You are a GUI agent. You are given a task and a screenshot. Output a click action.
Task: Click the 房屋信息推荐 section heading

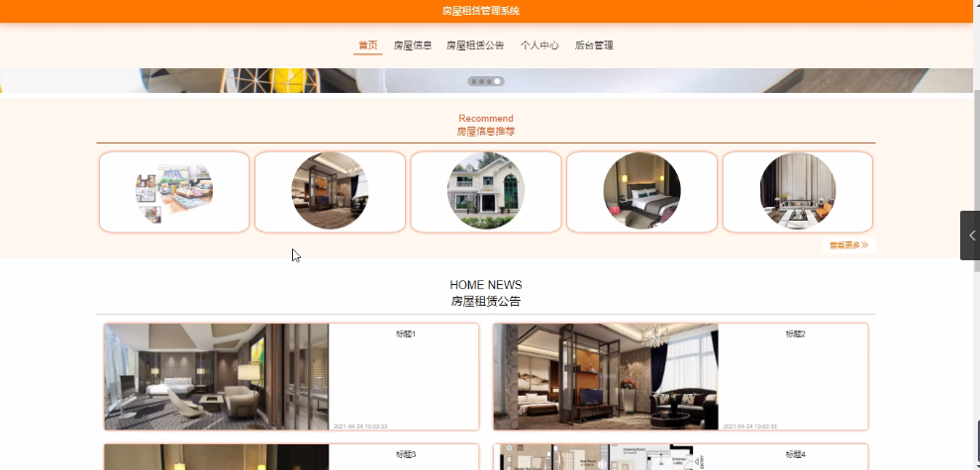tap(486, 132)
